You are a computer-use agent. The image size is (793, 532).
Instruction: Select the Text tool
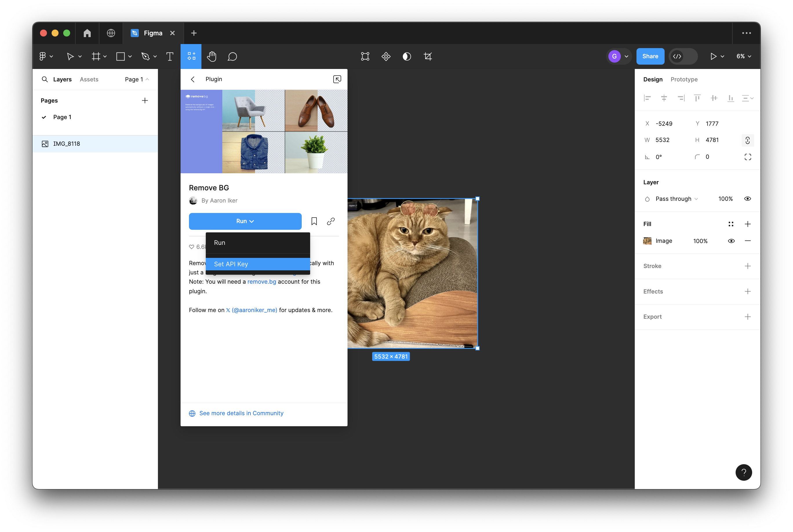click(x=170, y=56)
